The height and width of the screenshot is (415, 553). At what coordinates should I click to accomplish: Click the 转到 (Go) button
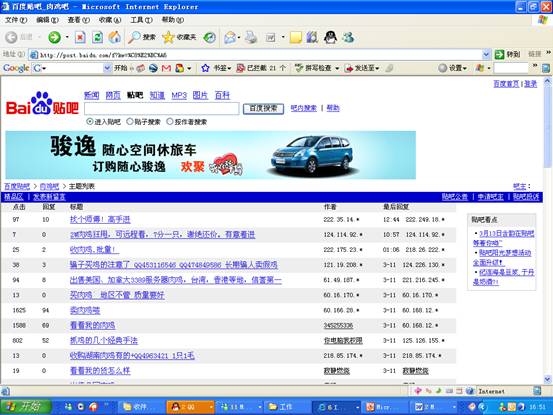click(x=508, y=54)
